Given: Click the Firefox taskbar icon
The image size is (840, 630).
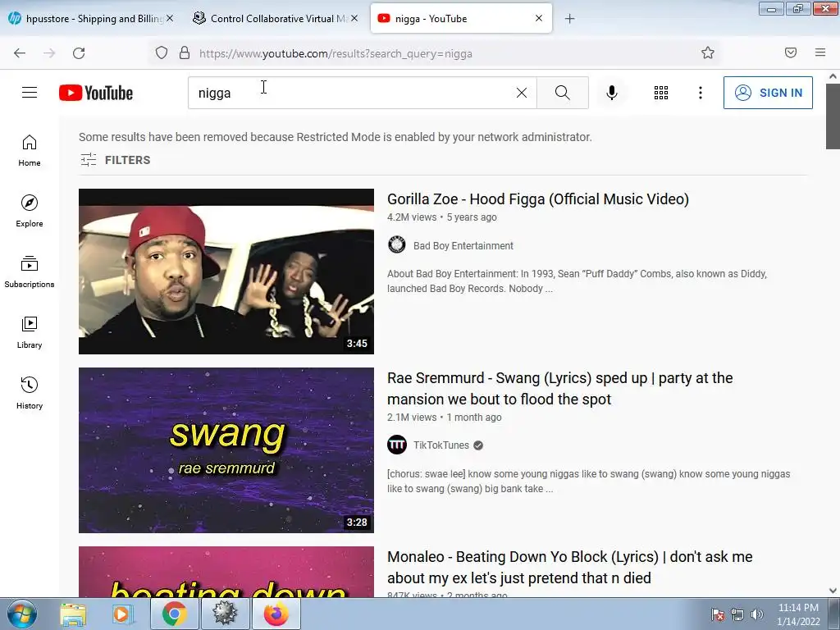Looking at the screenshot, I should point(276,614).
